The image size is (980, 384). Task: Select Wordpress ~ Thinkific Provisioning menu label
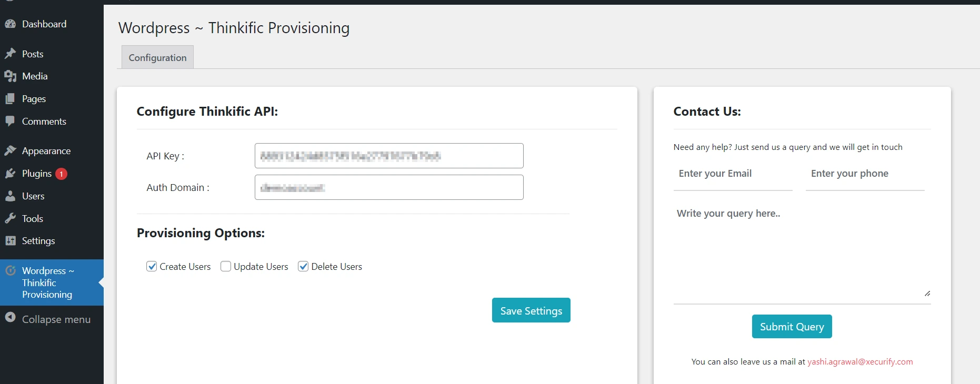tap(48, 282)
